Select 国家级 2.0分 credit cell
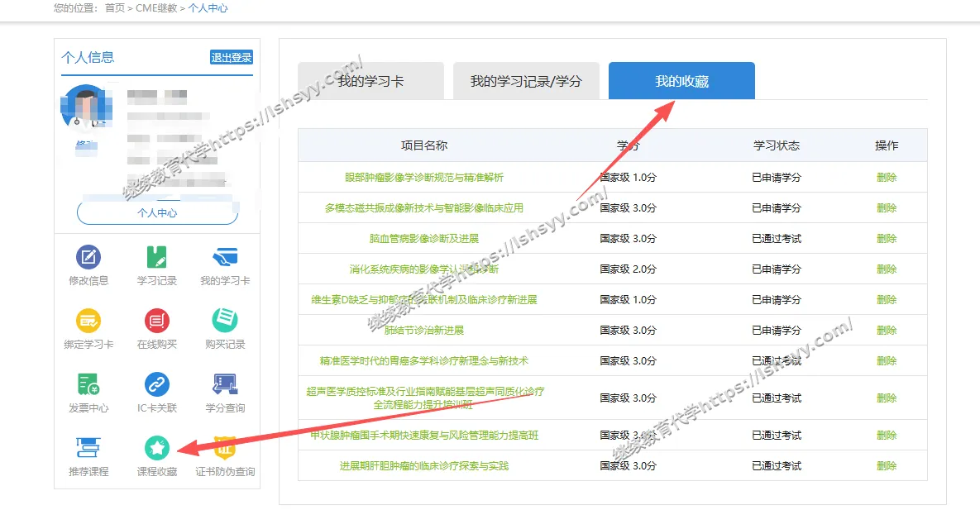This screenshot has height=524, width=980. (628, 269)
